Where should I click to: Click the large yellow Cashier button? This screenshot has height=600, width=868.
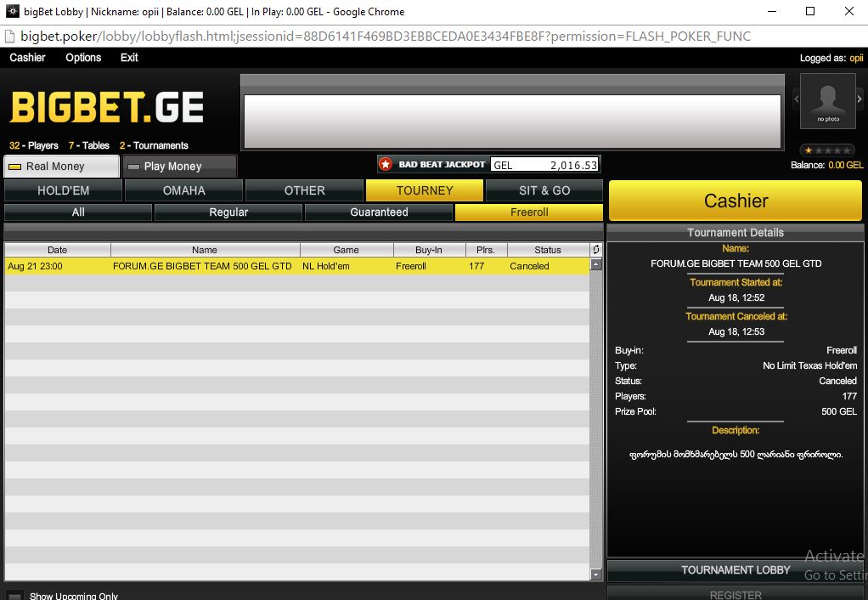[736, 201]
